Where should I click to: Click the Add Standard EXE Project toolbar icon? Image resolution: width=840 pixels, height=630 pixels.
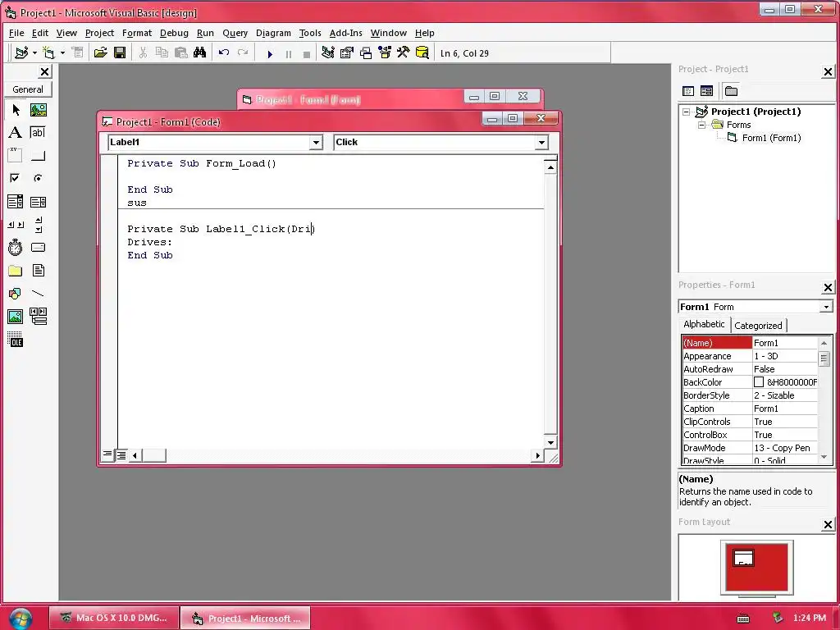[21, 52]
